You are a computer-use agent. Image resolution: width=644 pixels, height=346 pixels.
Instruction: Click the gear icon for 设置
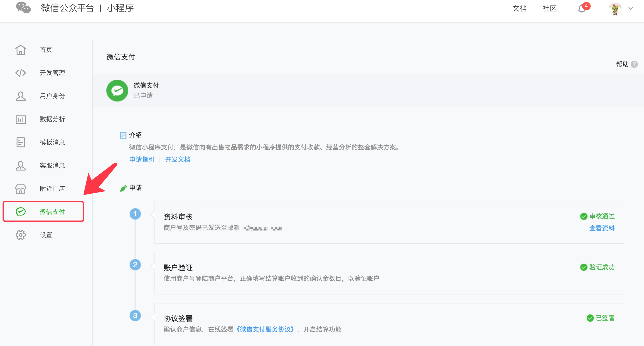click(20, 235)
